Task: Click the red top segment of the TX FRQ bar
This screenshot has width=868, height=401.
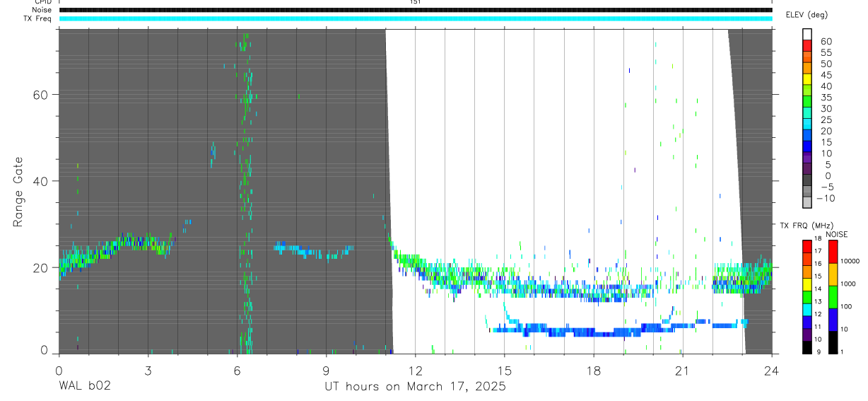Action: [x=807, y=247]
